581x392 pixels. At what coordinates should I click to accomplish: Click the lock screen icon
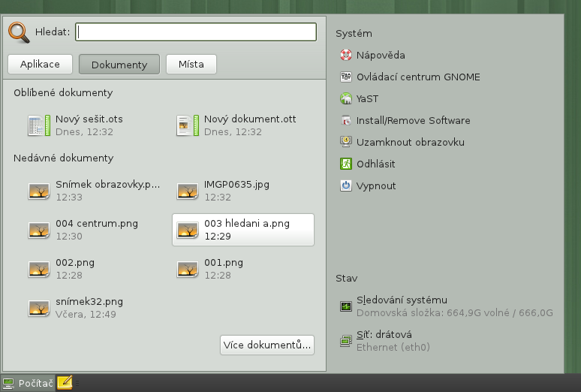346,142
